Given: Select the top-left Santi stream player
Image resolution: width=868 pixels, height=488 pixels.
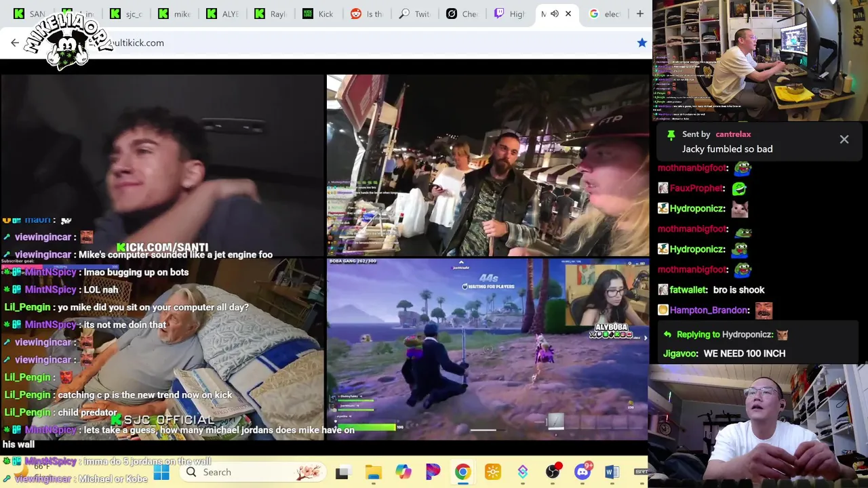Looking at the screenshot, I should pyautogui.click(x=163, y=166).
